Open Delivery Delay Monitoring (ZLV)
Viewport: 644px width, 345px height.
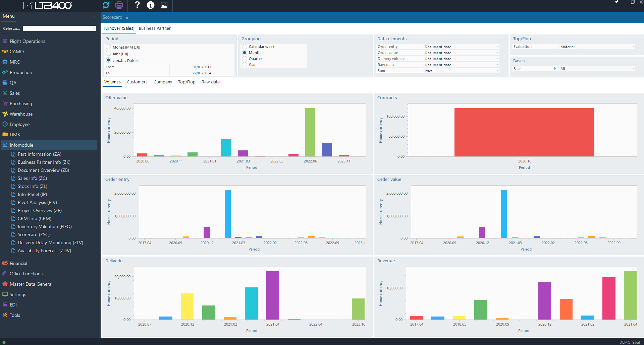tap(50, 243)
